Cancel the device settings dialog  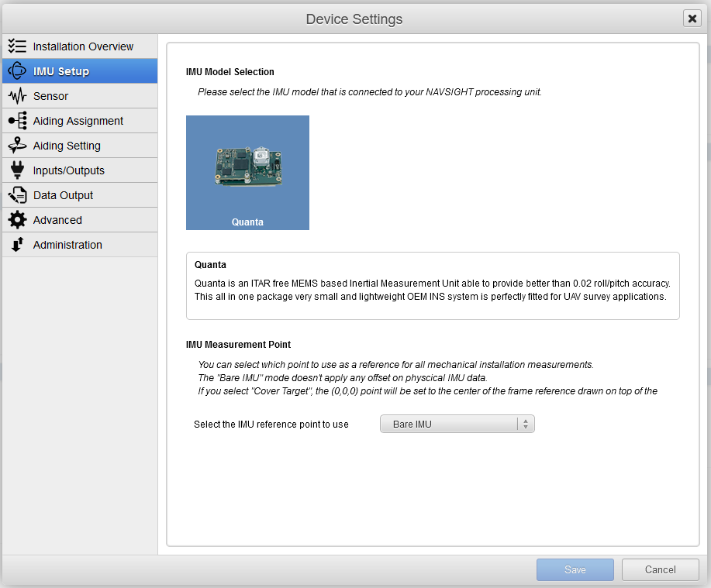tap(661, 569)
